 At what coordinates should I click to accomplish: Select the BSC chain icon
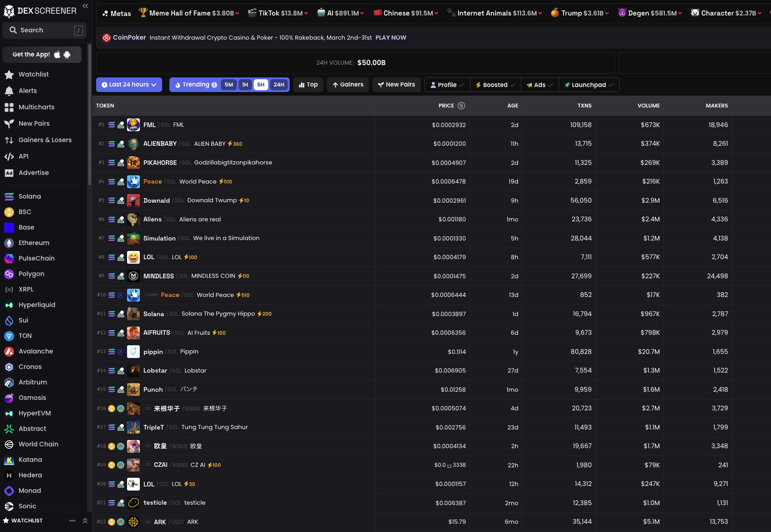pos(9,212)
